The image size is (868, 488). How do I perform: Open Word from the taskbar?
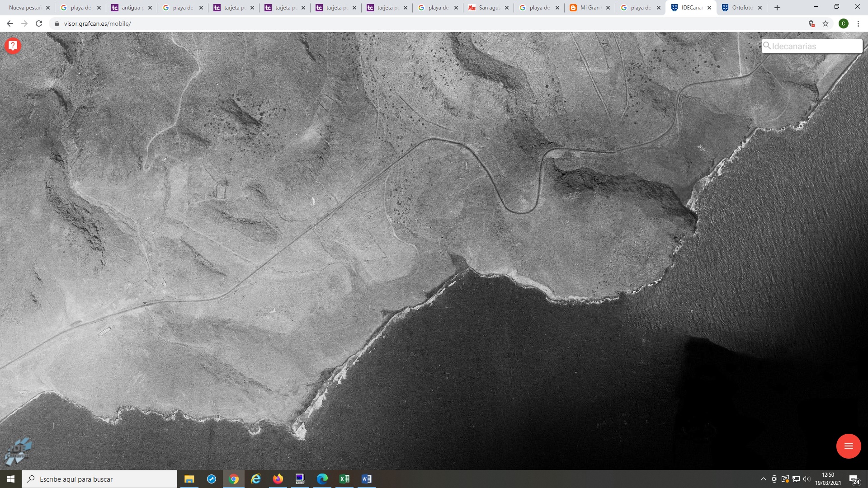[x=366, y=479]
